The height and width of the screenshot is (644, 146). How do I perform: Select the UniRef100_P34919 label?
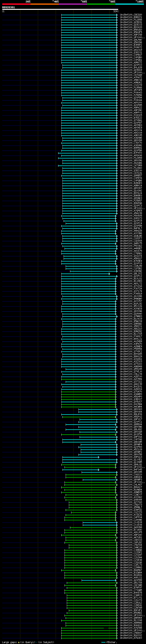(x=131, y=294)
